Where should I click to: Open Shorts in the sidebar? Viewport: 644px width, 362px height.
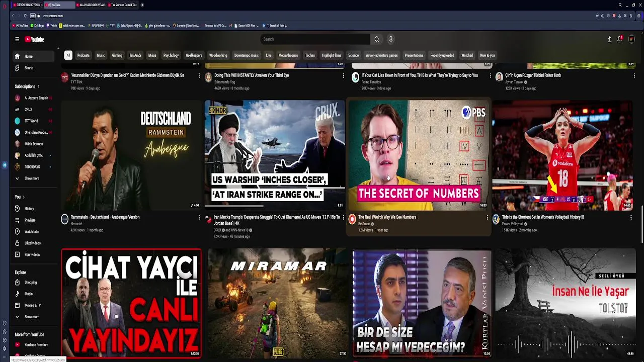[34, 68]
